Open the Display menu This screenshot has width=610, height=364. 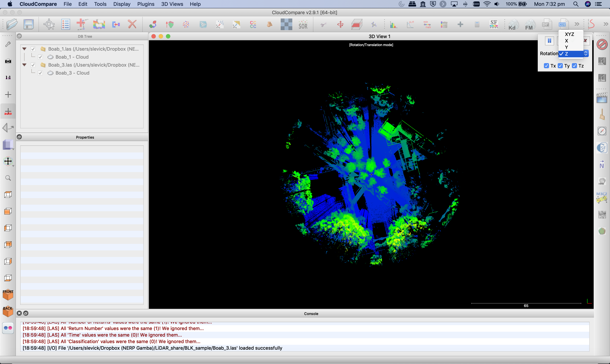tap(122, 4)
